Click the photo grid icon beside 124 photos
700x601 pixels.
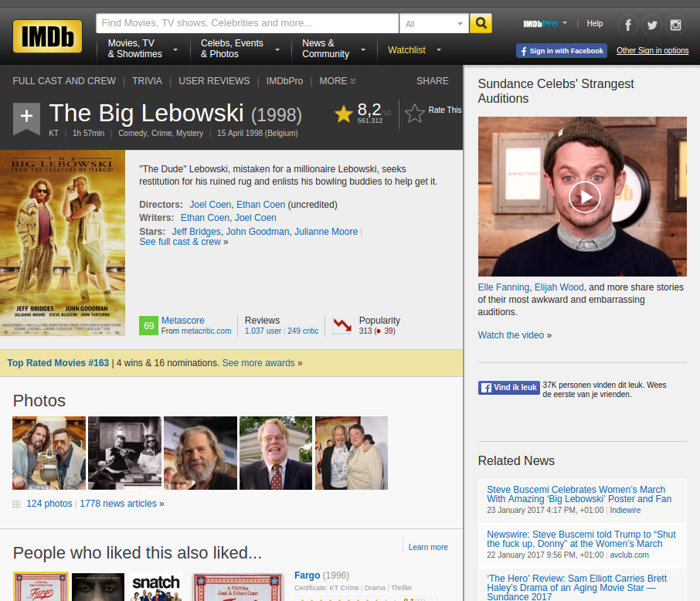16,504
